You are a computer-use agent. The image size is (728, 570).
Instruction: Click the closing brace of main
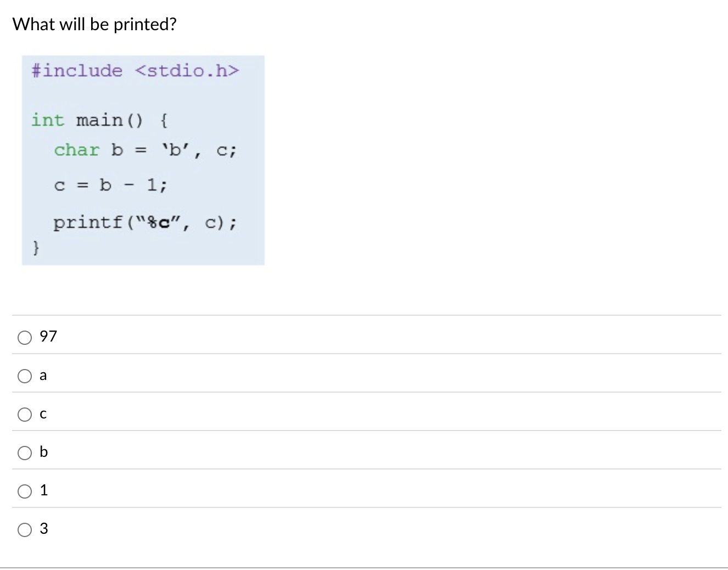tap(35, 248)
